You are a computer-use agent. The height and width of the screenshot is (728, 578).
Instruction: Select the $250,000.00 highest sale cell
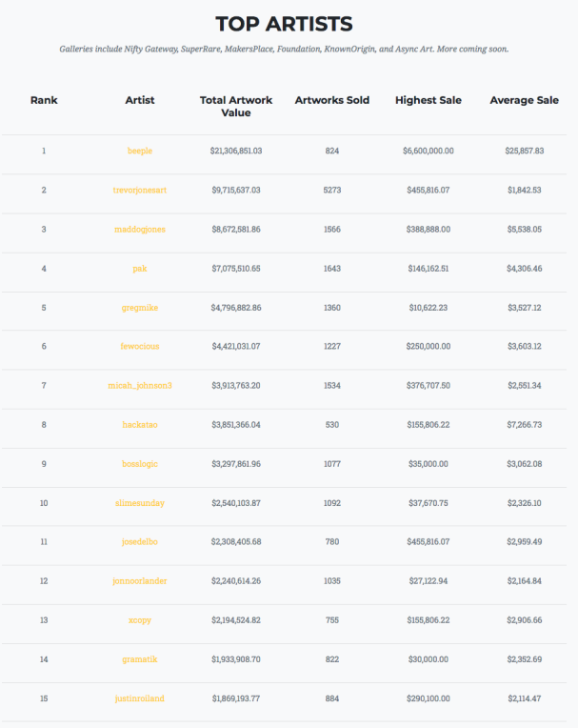429,346
